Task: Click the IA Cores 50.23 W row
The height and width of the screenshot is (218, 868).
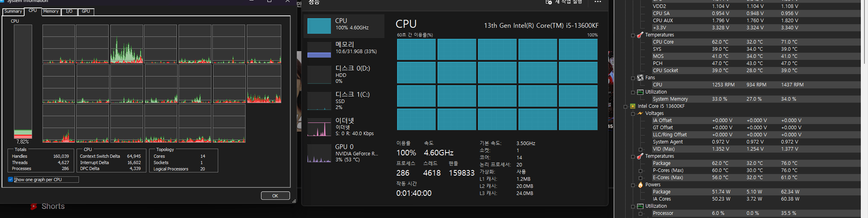Action: pyautogui.click(x=756, y=199)
